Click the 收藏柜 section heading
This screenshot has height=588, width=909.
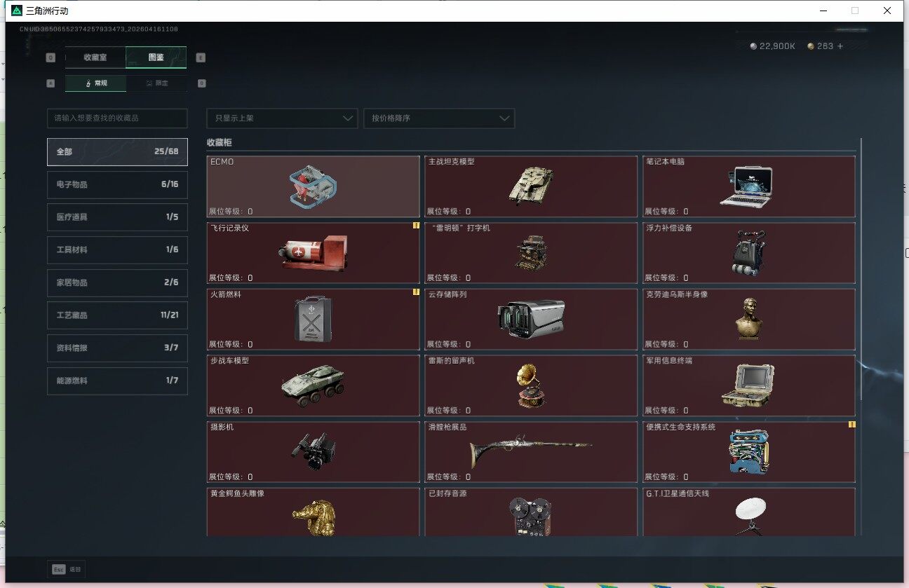(219, 143)
